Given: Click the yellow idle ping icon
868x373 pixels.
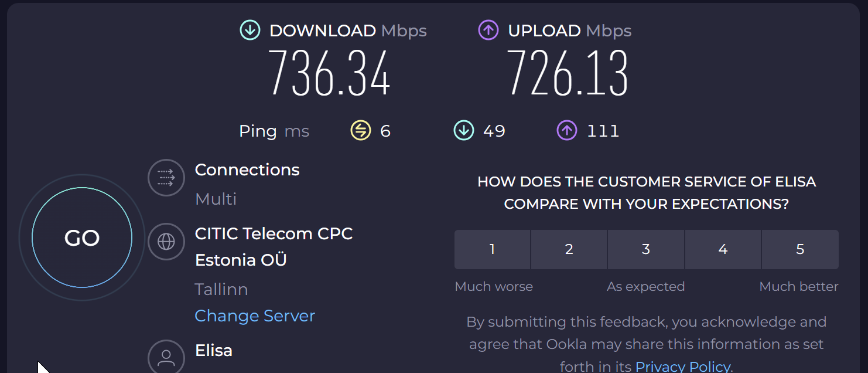Looking at the screenshot, I should tap(361, 130).
